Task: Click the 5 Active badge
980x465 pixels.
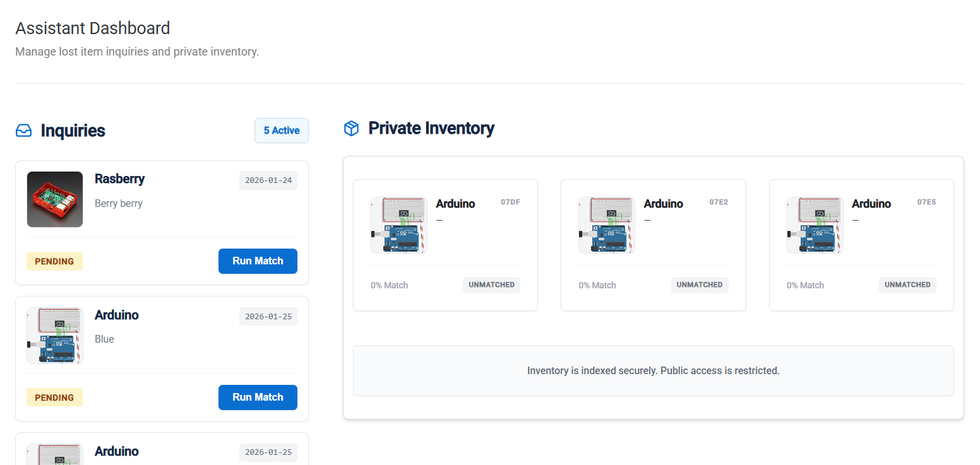Action: pos(282,131)
